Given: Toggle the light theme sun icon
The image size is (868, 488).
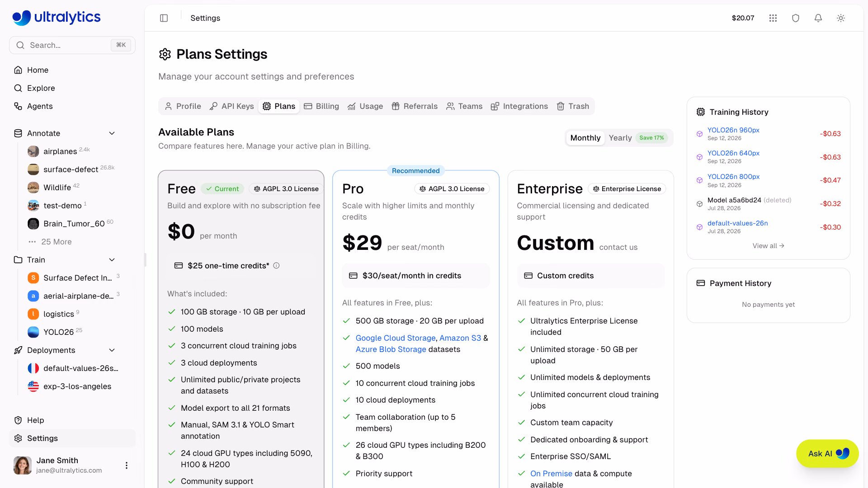Looking at the screenshot, I should coord(841,18).
